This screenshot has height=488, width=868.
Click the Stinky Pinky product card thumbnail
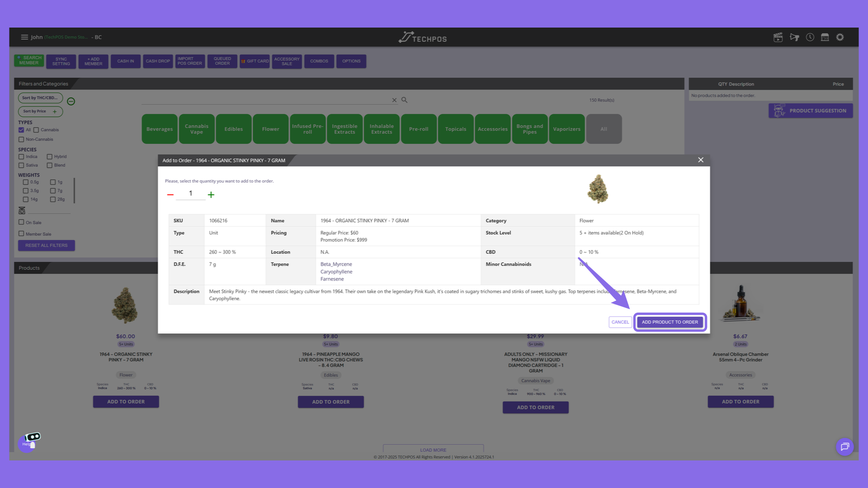[x=125, y=305]
